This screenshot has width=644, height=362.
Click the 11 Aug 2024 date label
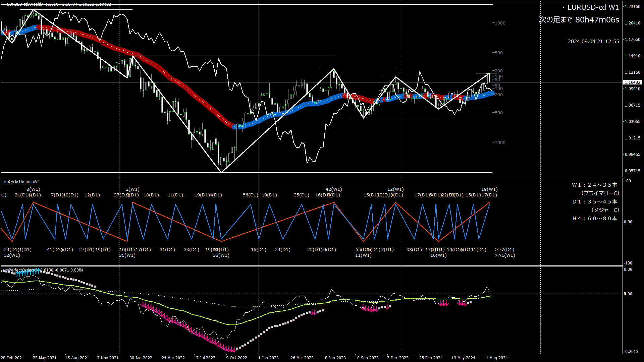[x=495, y=358]
